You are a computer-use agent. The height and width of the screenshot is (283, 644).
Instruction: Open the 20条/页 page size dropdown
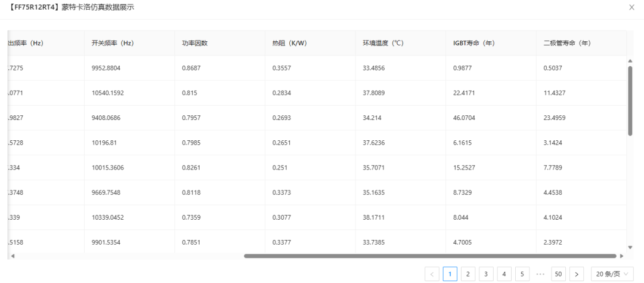tap(612, 274)
